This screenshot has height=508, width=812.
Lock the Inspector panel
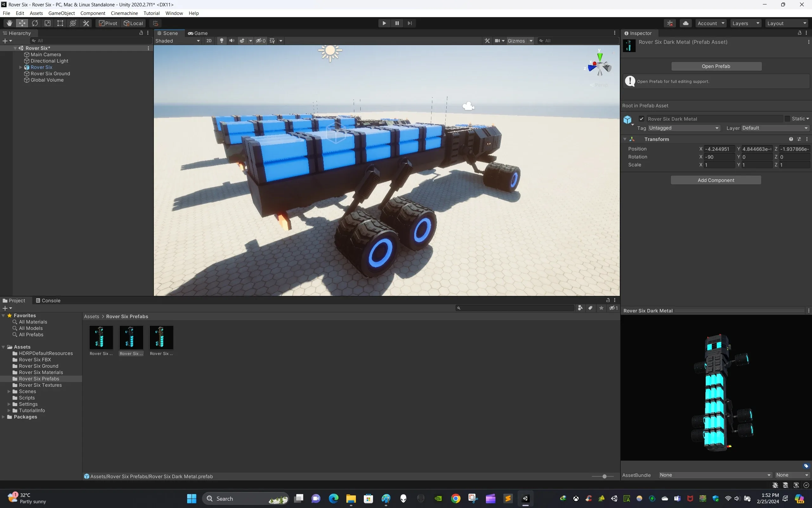[x=800, y=33]
